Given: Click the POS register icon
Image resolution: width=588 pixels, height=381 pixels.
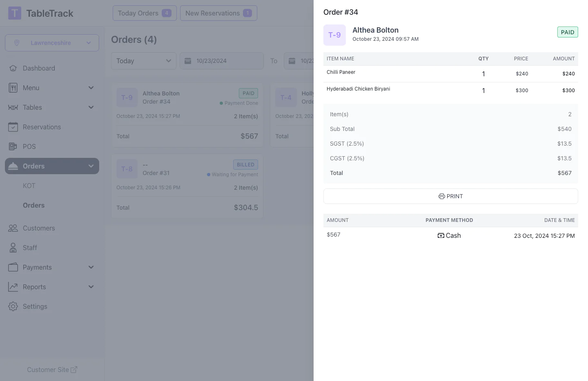Looking at the screenshot, I should [x=13, y=146].
